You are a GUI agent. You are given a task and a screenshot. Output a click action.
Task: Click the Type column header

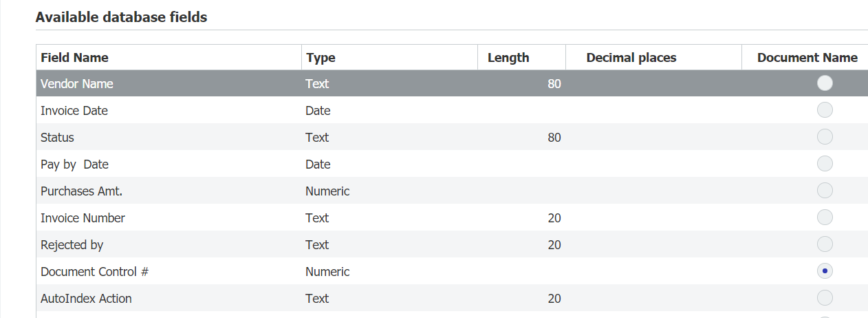[x=321, y=58]
